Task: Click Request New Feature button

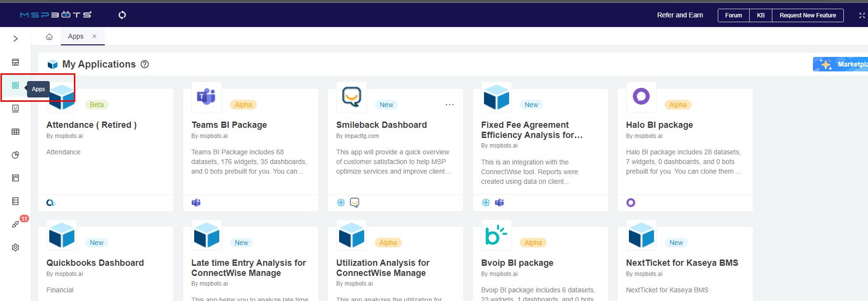Action: (x=808, y=15)
